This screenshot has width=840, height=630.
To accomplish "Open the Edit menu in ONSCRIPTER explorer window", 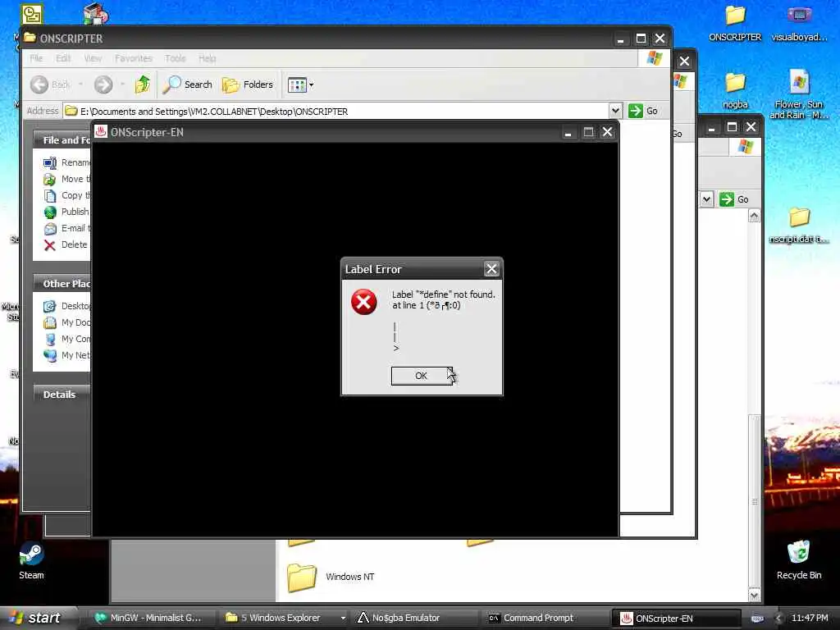I will click(63, 58).
